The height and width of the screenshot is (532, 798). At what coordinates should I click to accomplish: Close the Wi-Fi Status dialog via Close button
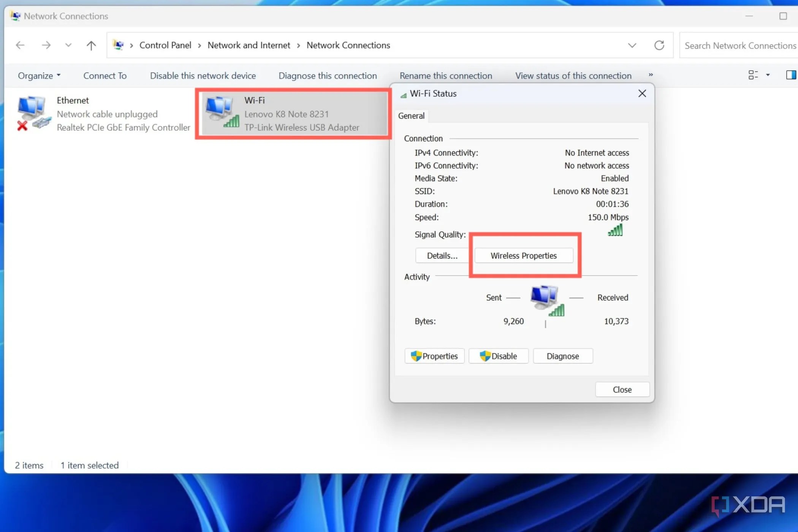[x=622, y=389]
